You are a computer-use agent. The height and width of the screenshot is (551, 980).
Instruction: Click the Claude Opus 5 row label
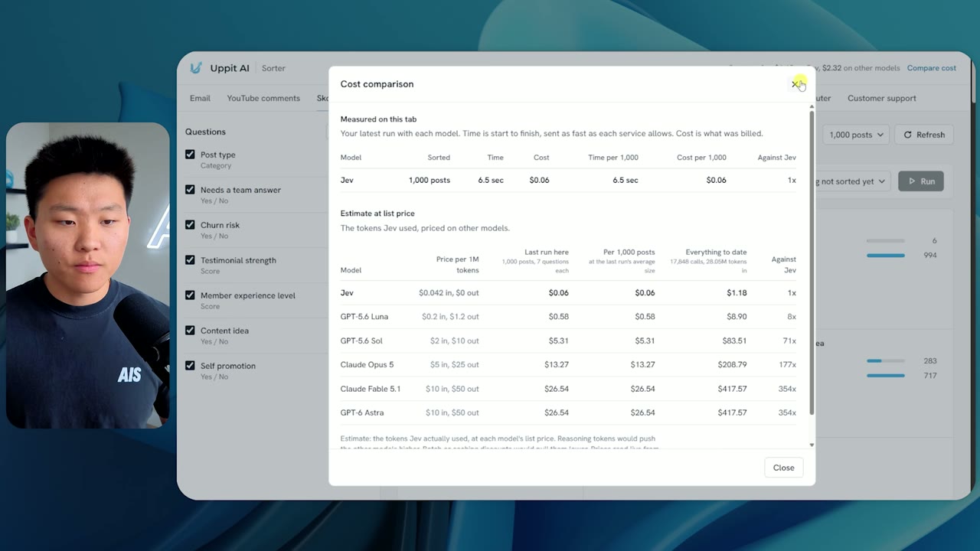(x=367, y=365)
